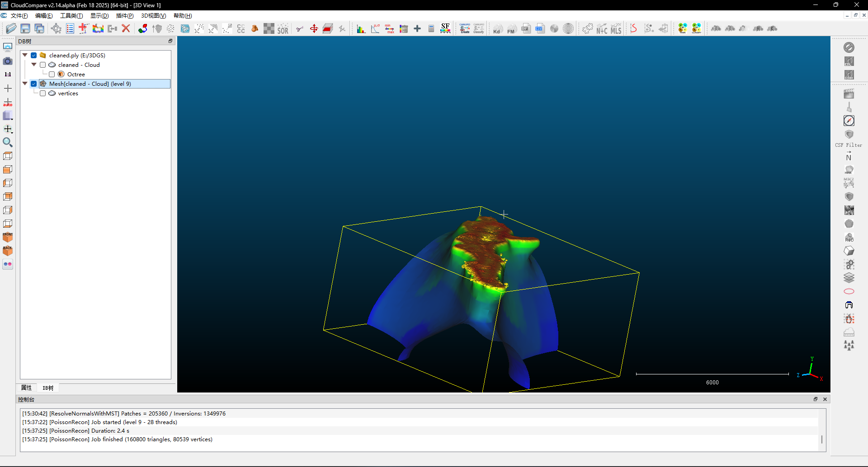
Task: Toggle the cleaned.ply checkbox
Action: pos(34,55)
